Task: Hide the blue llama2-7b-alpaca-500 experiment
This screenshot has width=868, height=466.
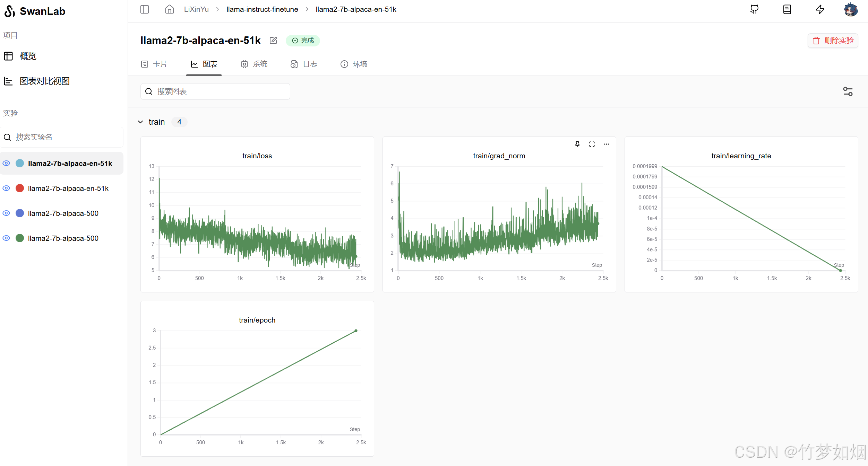Action: click(x=6, y=213)
